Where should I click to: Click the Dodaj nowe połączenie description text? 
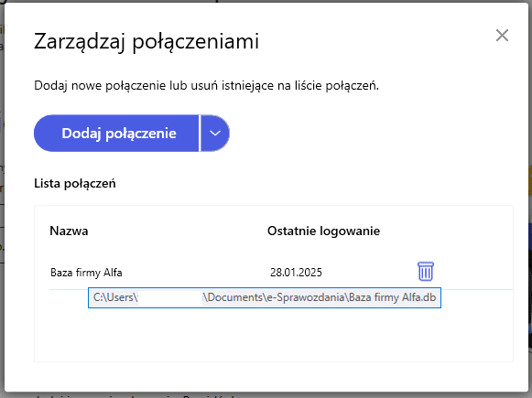pos(206,85)
